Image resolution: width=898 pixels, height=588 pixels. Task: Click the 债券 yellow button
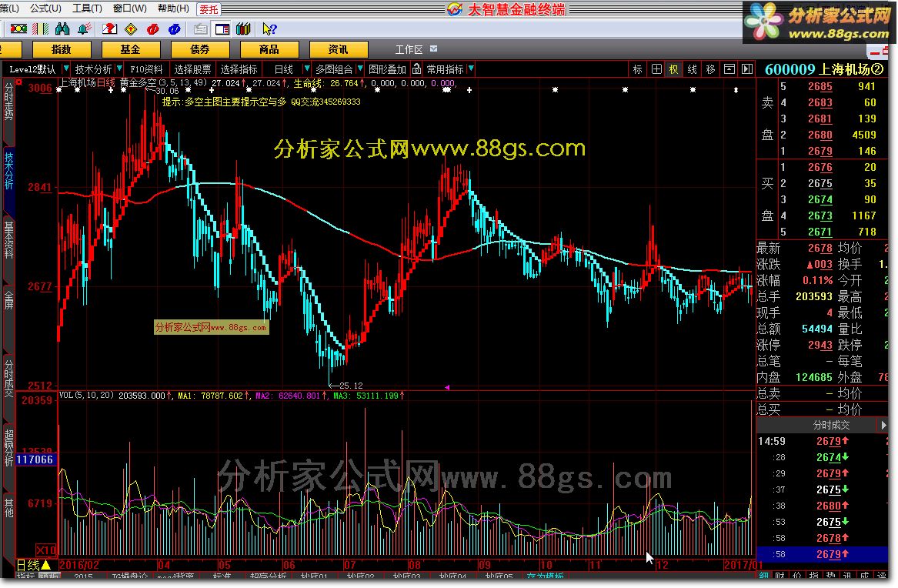pos(200,49)
